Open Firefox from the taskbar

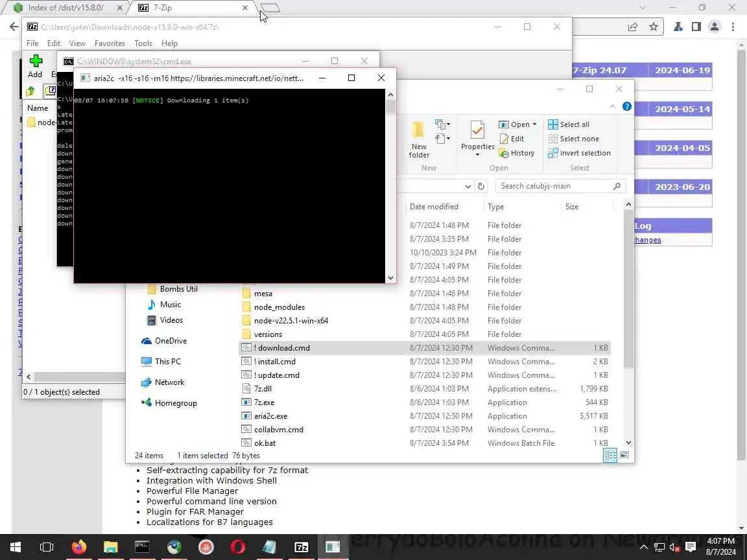[78, 546]
